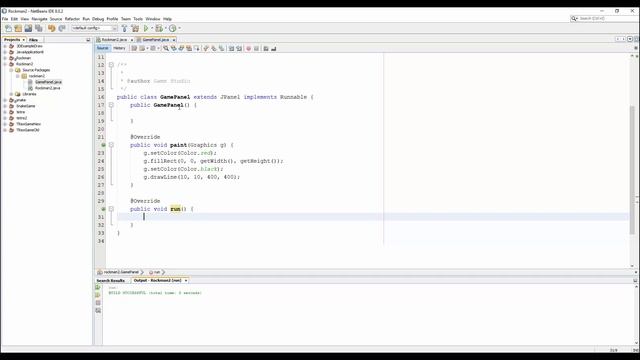Image resolution: width=640 pixels, height=360 pixels.
Task: Click the Profile Project icon
Action: tap(173, 28)
